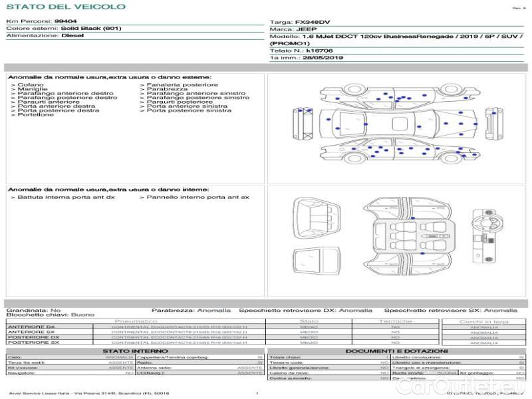532x399 pixels.
Task: Click the 'STATO DEL VEICOLO' page title
Action: (x=66, y=7)
